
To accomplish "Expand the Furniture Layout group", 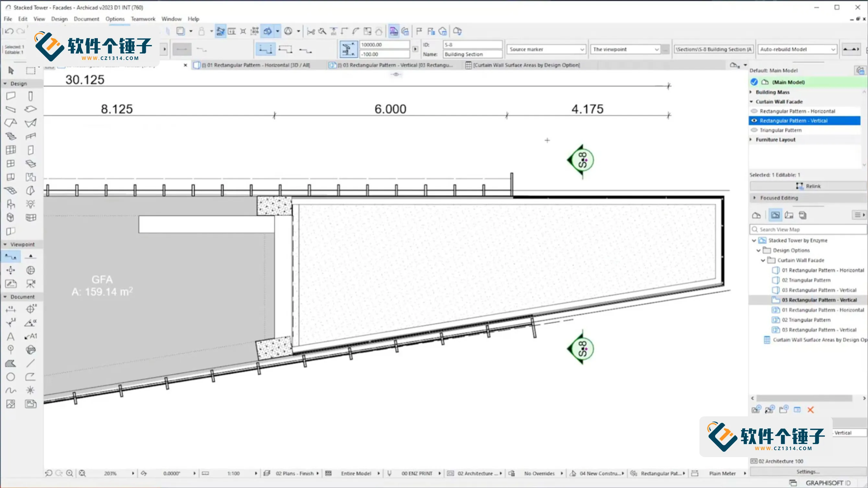I will [x=751, y=140].
